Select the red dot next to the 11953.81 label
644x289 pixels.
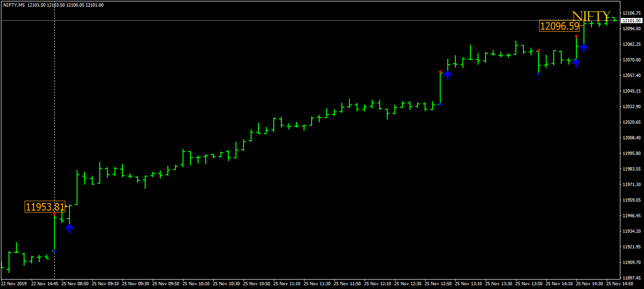point(54,214)
